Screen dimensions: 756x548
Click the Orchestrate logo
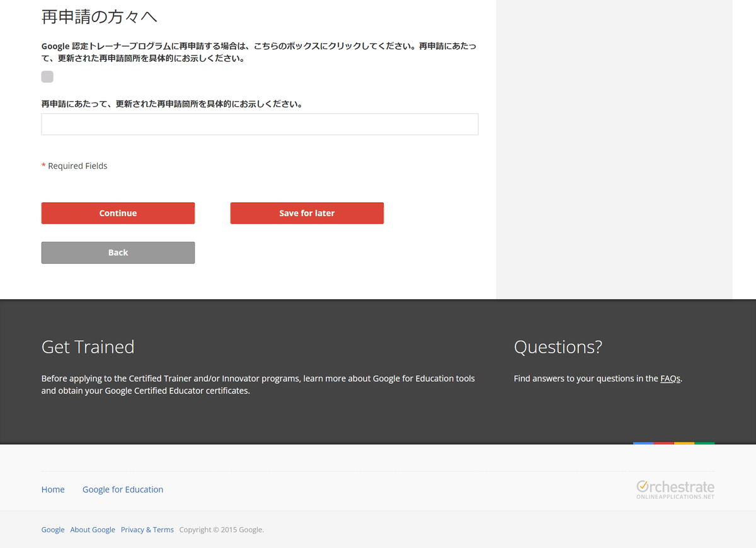point(675,489)
